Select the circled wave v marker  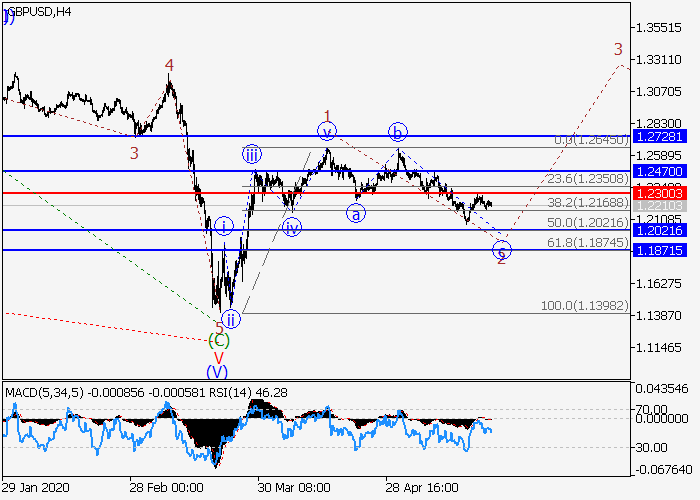(x=326, y=130)
